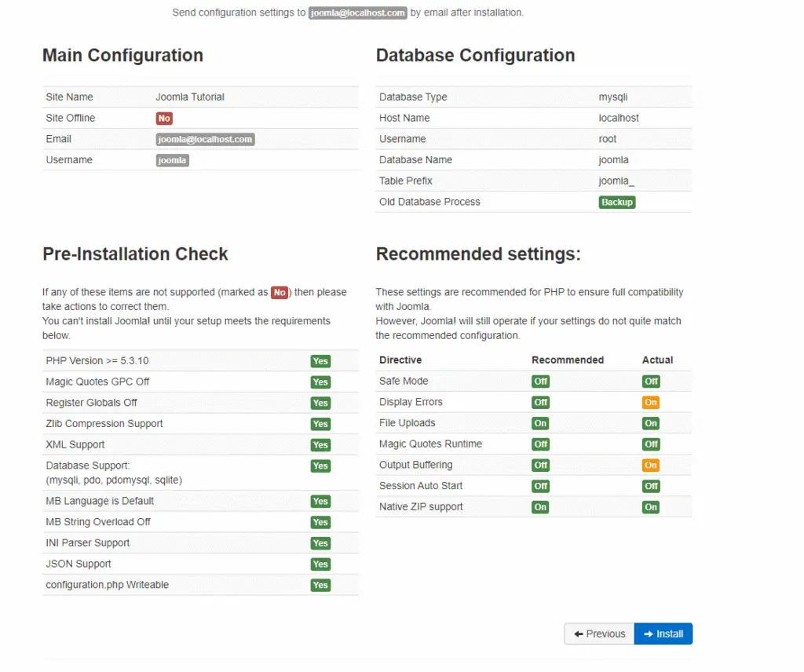Click the Recommended Off badge for Safe Mode
Image resolution: width=804 pixels, height=672 pixels.
click(540, 382)
